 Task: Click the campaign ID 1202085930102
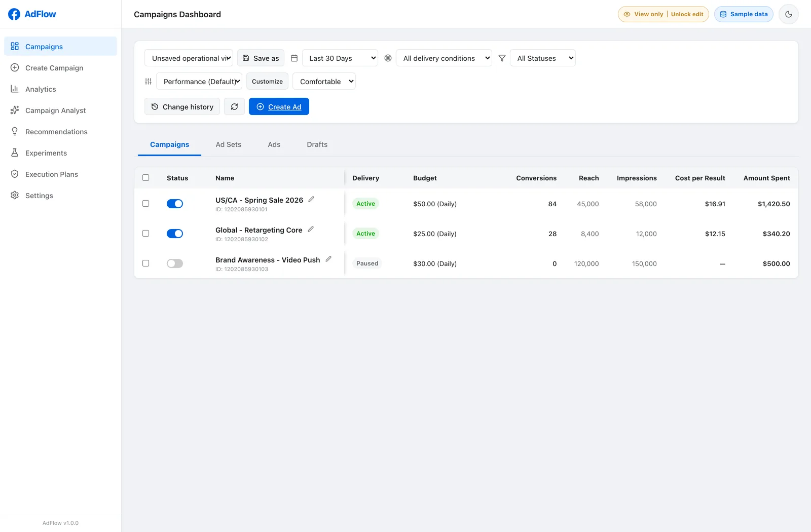tap(242, 239)
